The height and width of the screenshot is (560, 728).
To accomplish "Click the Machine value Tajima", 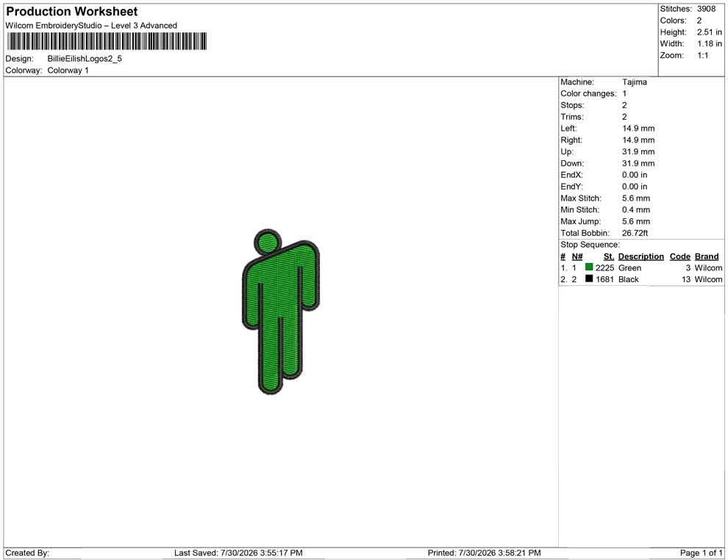I will [x=634, y=82].
